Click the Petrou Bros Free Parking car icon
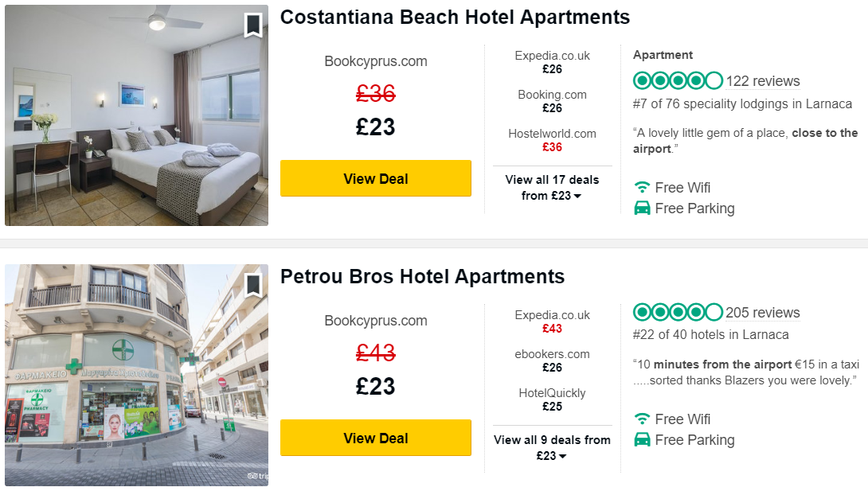The image size is (868, 491). tap(642, 440)
